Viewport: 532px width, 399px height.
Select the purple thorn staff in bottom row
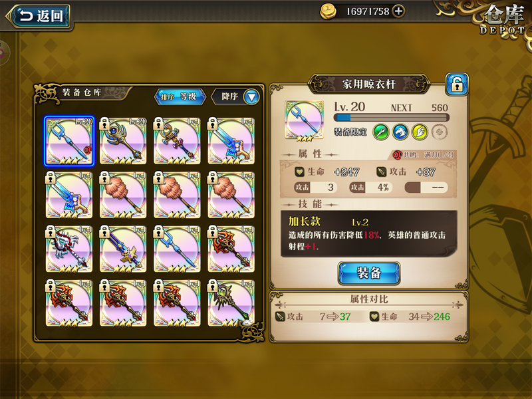231,303
